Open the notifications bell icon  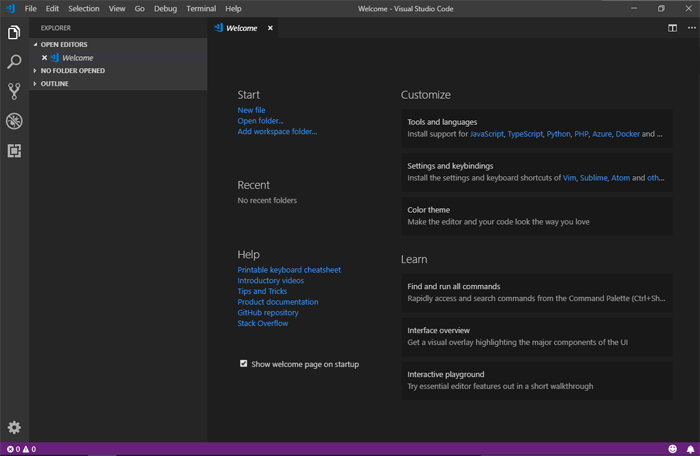pyautogui.click(x=690, y=450)
